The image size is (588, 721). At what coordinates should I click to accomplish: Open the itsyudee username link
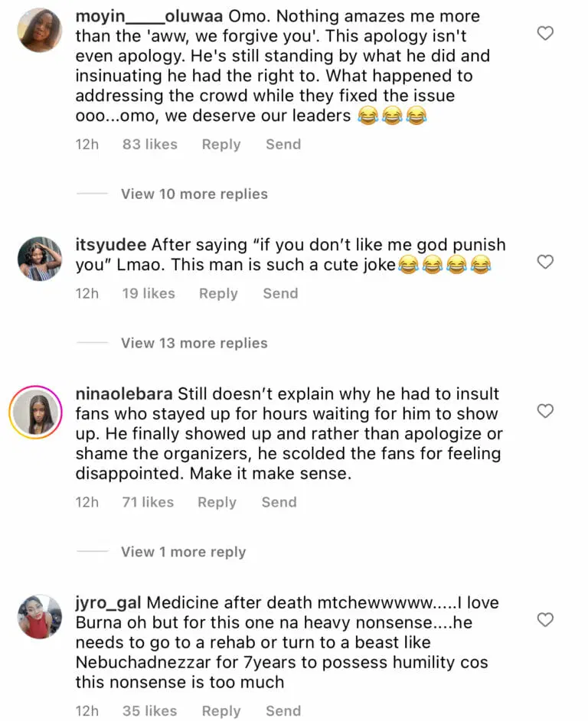[x=111, y=245]
